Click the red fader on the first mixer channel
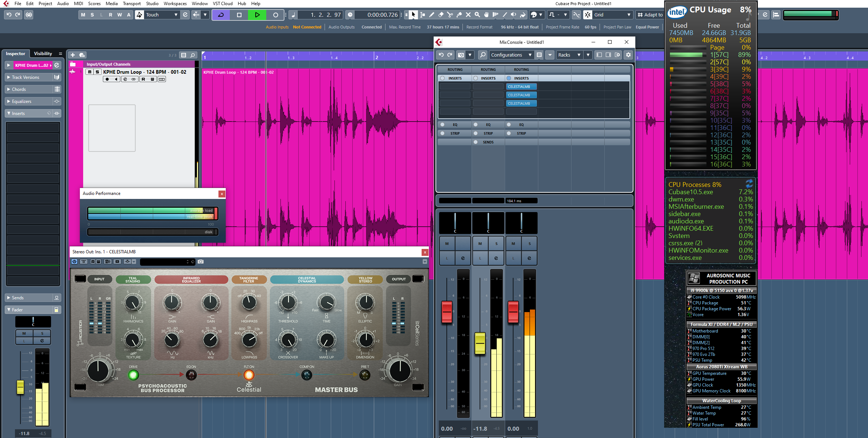This screenshot has width=868, height=438. pyautogui.click(x=447, y=312)
